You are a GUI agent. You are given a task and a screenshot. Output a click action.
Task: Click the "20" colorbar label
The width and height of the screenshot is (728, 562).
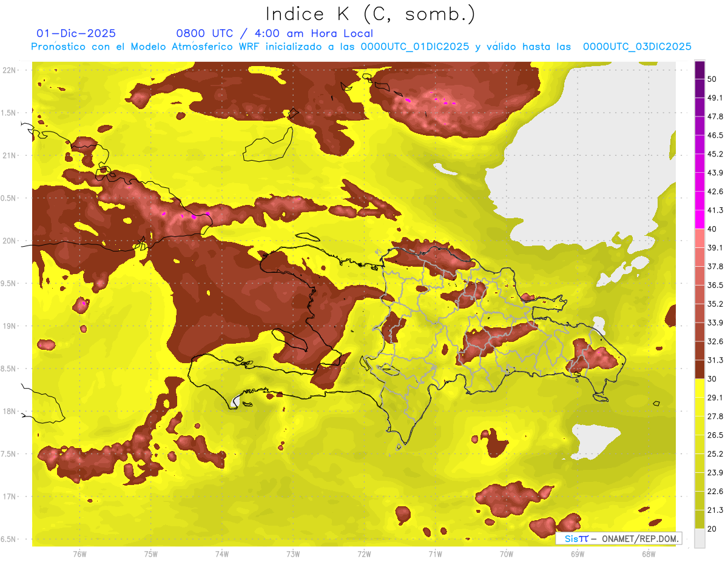pyautogui.click(x=712, y=529)
